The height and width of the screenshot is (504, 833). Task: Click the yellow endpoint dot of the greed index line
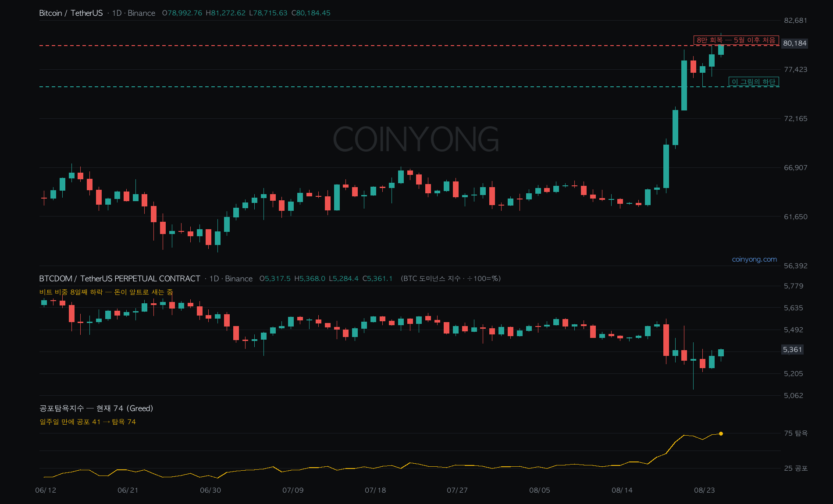click(x=721, y=434)
